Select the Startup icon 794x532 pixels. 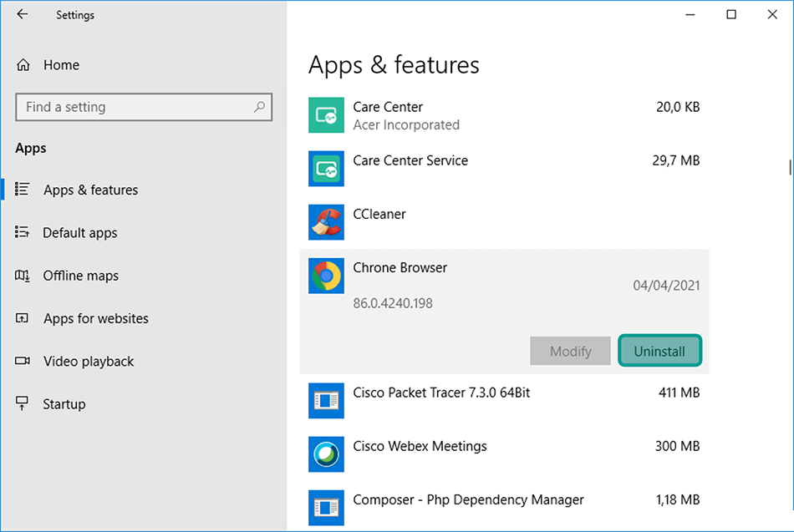tap(22, 403)
